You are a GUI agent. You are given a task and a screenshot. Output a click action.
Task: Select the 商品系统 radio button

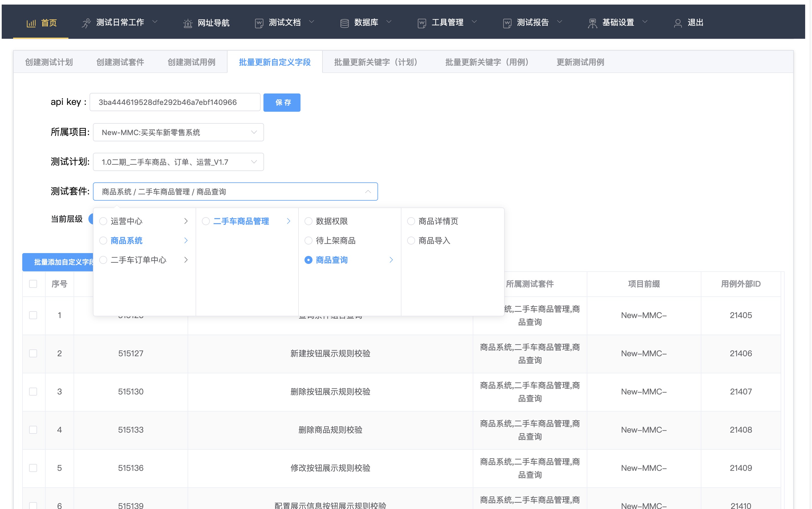point(103,240)
